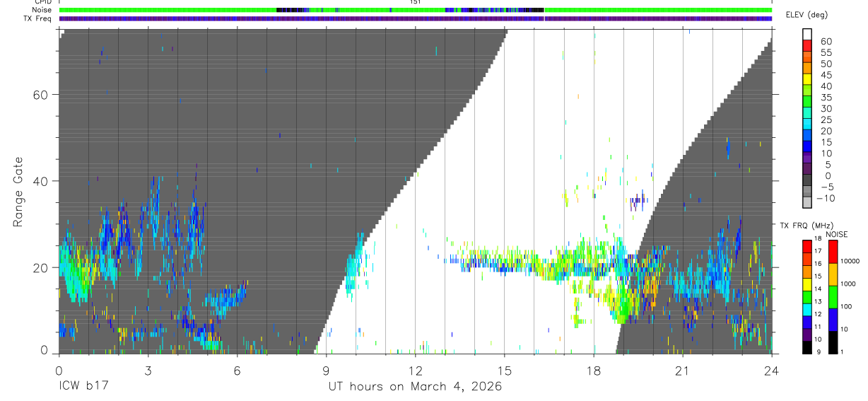
Task: Click the 12 UT hour tick label
Action: [x=415, y=370]
